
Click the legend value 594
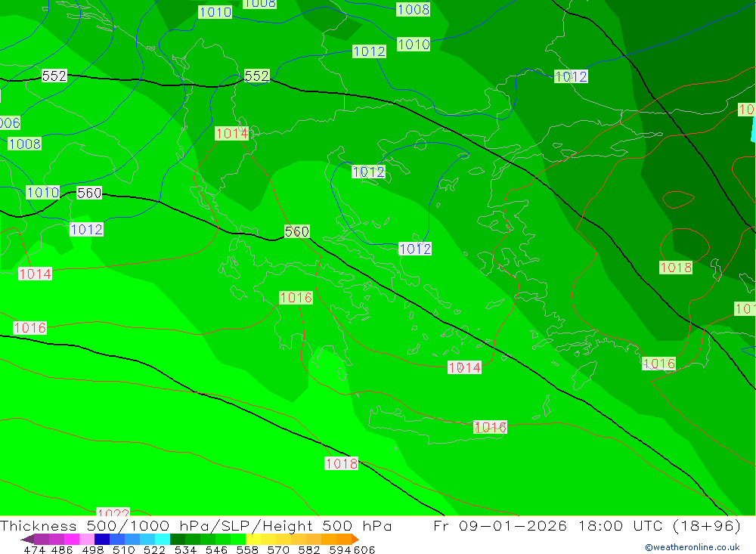(339, 549)
